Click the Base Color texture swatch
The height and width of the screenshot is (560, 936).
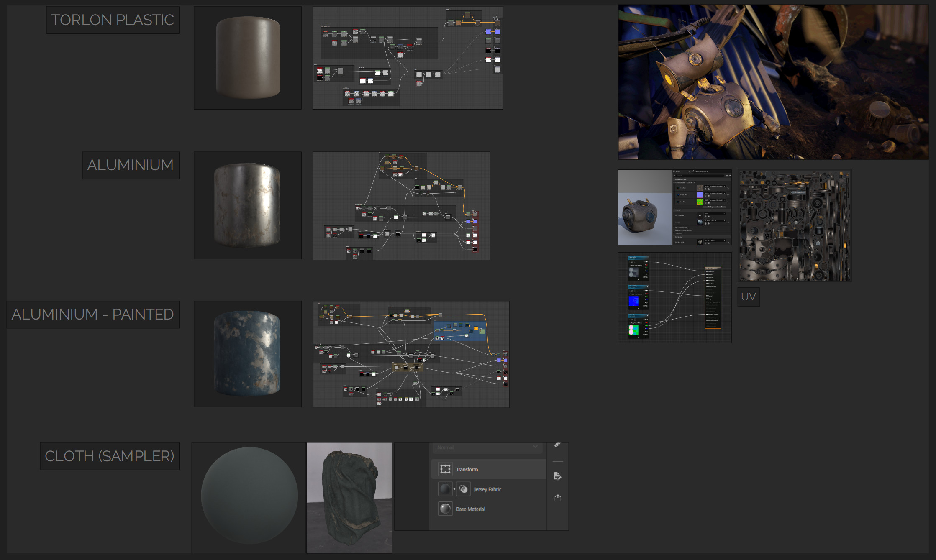tap(700, 188)
